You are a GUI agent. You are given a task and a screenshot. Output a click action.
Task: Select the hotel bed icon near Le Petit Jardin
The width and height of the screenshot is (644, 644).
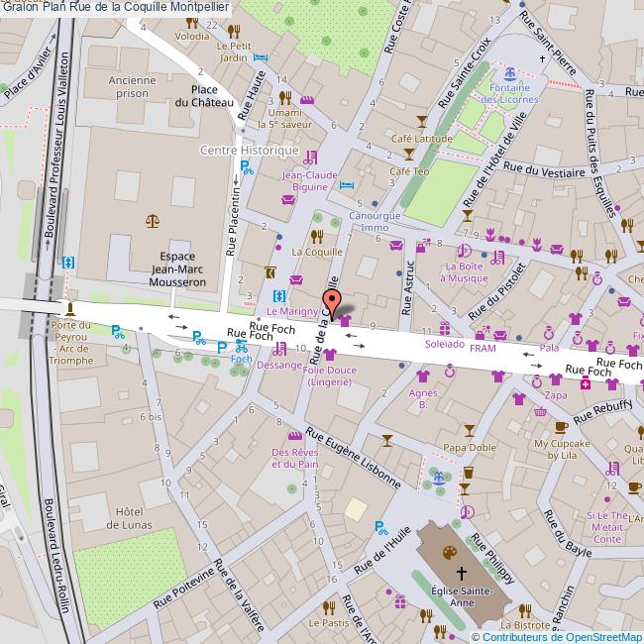260,57
